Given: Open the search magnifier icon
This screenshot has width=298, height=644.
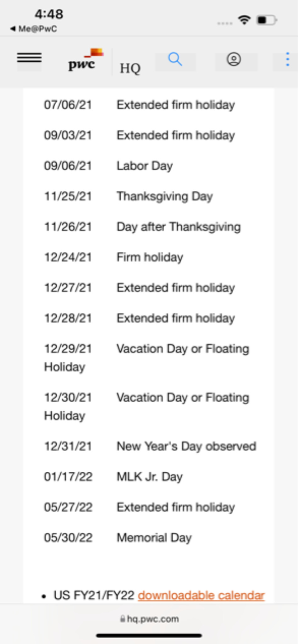Looking at the screenshot, I should click(175, 59).
